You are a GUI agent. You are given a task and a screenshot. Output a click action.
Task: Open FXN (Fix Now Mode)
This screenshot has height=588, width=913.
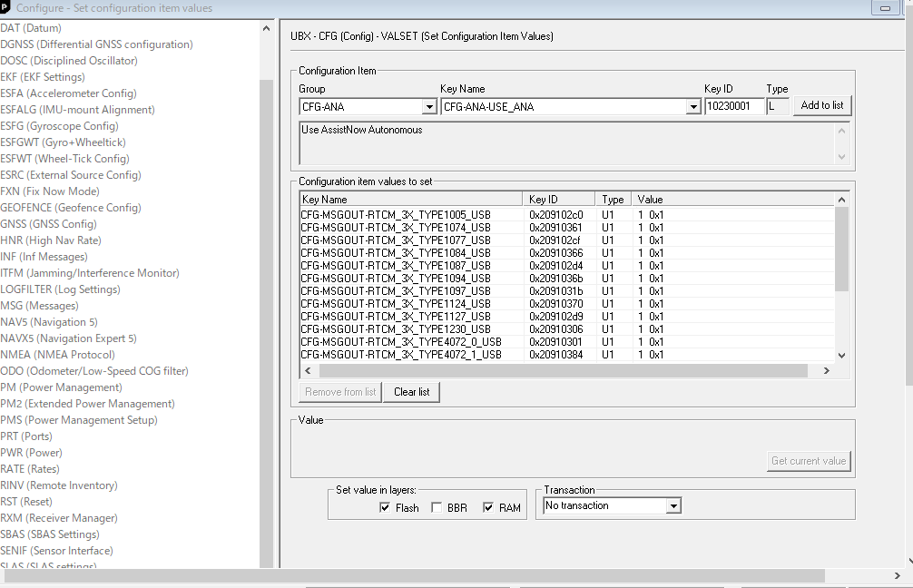pyautogui.click(x=50, y=191)
